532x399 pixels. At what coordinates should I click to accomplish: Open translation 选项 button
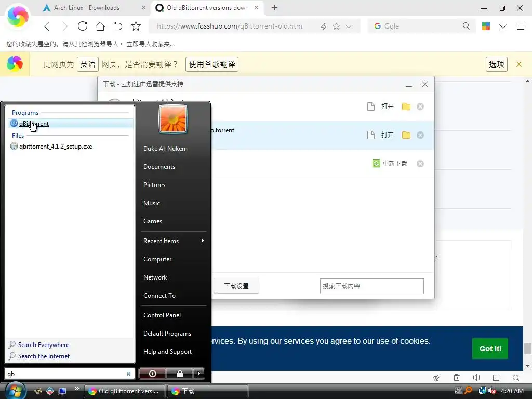click(x=496, y=64)
